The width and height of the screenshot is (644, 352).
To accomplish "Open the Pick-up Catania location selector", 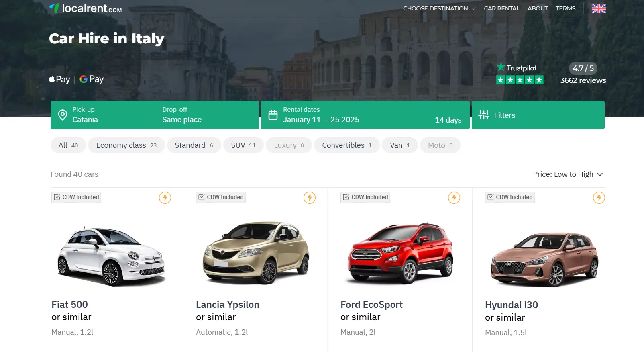I will (x=102, y=115).
